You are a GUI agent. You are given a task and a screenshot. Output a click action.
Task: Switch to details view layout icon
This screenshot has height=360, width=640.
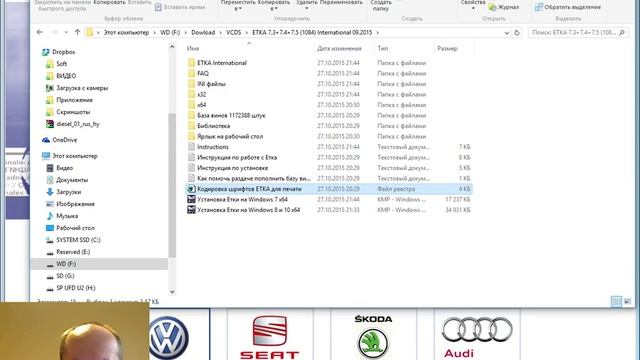(x=616, y=302)
